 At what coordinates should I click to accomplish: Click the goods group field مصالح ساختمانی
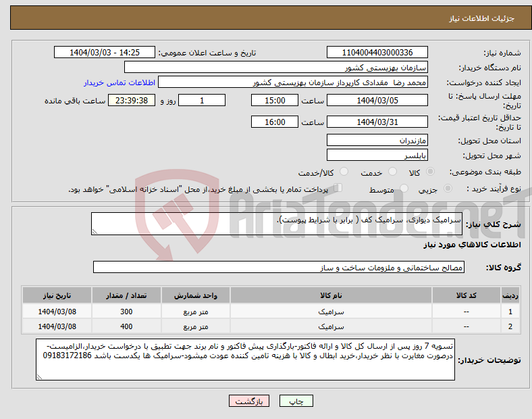click(279, 267)
